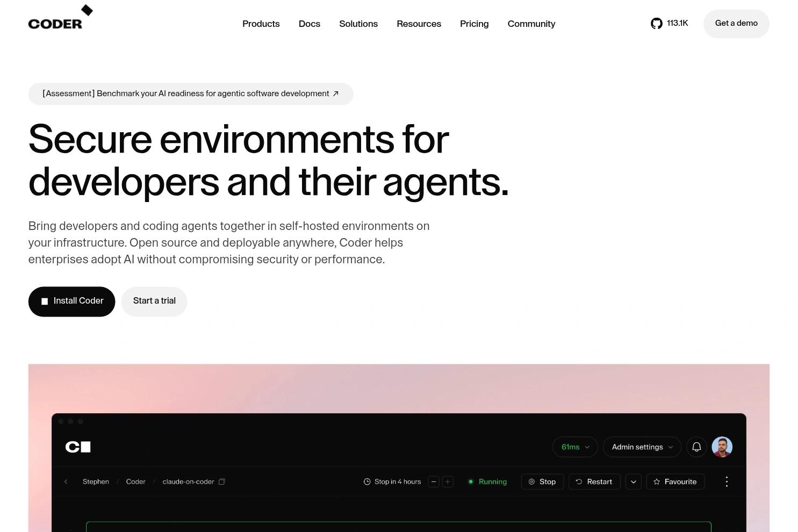798x532 pixels.
Task: Click the user avatar in the dashboard
Action: pyautogui.click(x=722, y=447)
